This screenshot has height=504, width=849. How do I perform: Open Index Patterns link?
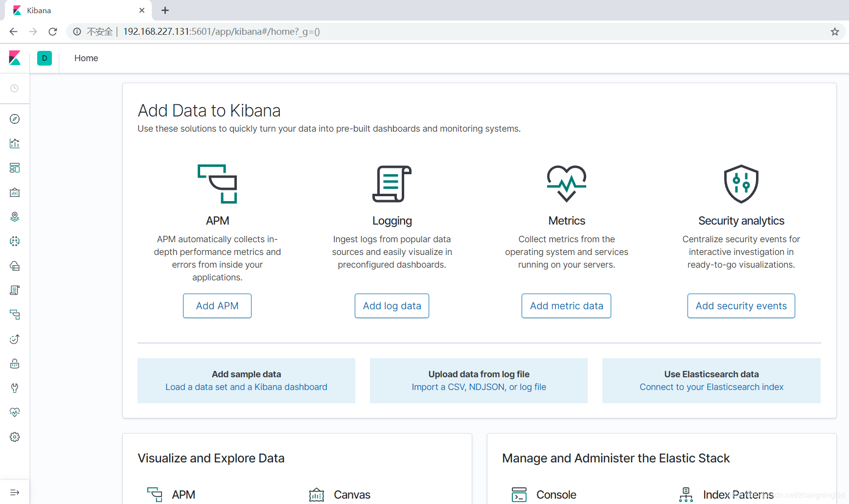pos(726,495)
